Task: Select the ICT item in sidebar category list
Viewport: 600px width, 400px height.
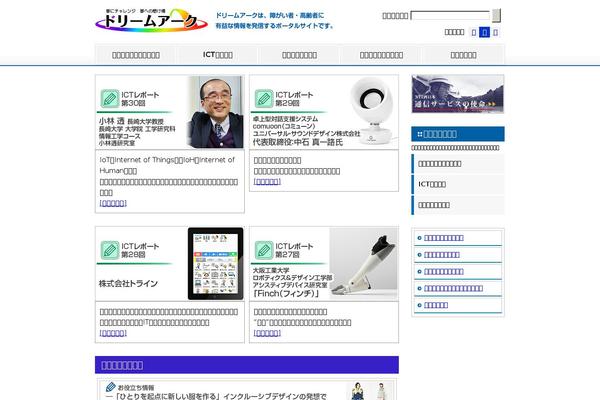Action: [x=458, y=184]
